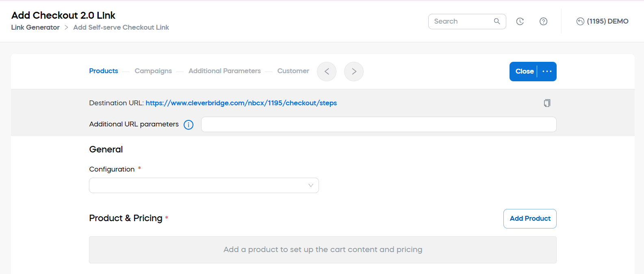This screenshot has height=274, width=644.
Task: Click the Add Product button
Action: 530,219
